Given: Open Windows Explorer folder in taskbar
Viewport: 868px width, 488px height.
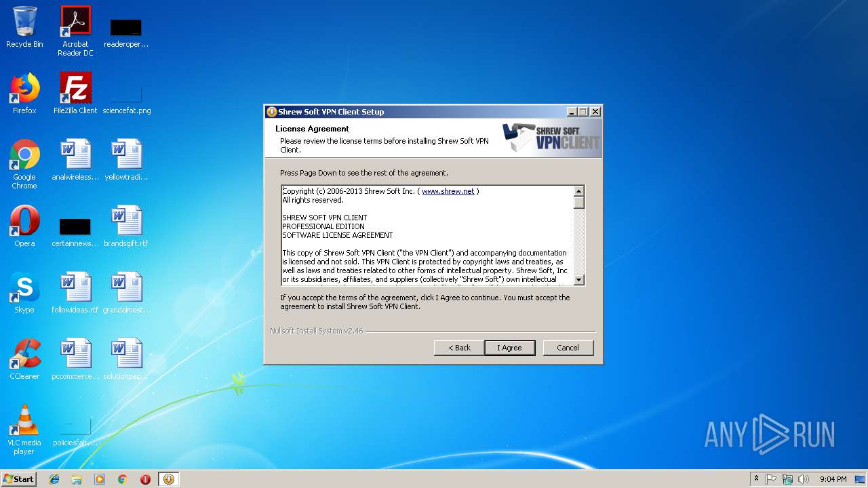Looking at the screenshot, I should [x=77, y=479].
